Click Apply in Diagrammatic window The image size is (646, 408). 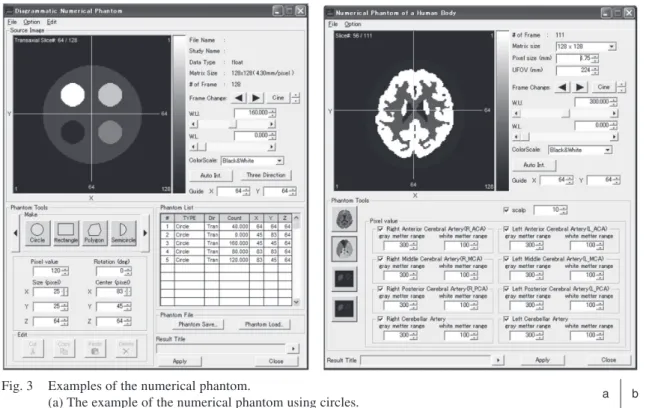point(180,361)
